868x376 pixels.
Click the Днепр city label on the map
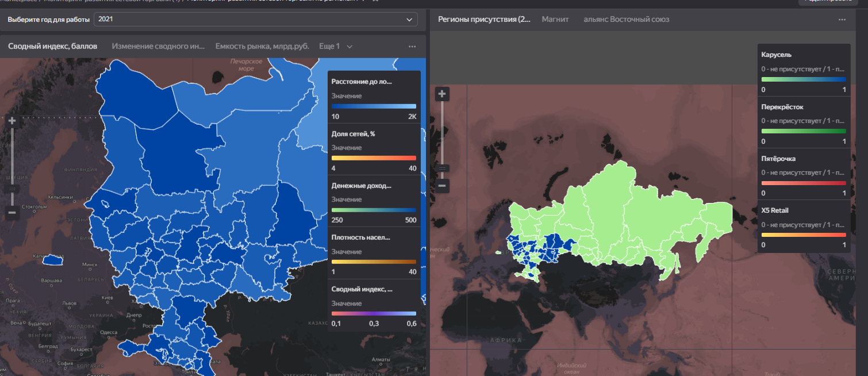pos(133,315)
